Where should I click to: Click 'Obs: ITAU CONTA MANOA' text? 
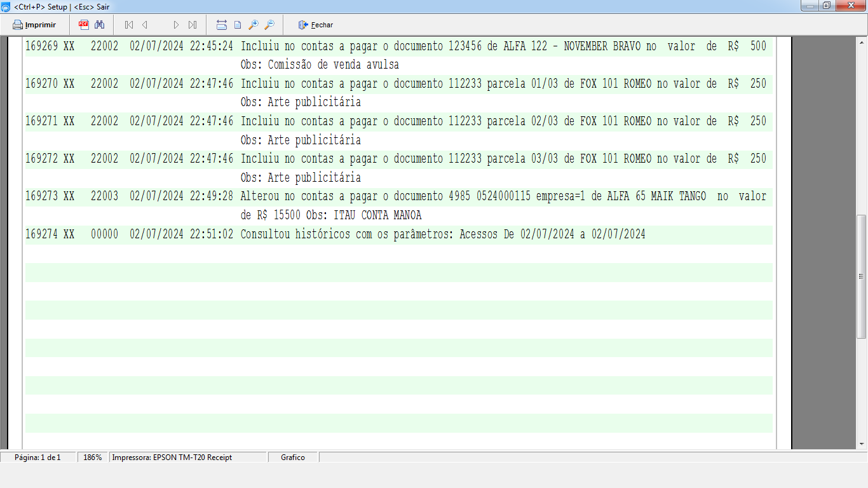[363, 215]
